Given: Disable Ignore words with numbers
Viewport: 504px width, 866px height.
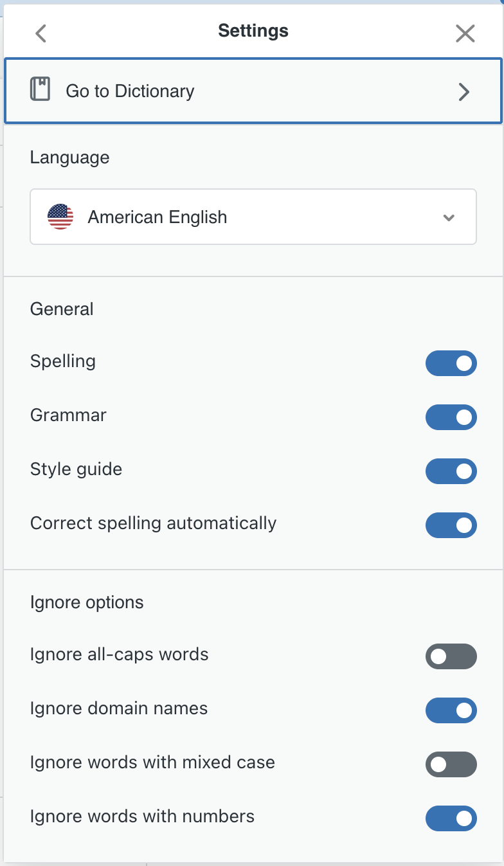Looking at the screenshot, I should (x=451, y=818).
